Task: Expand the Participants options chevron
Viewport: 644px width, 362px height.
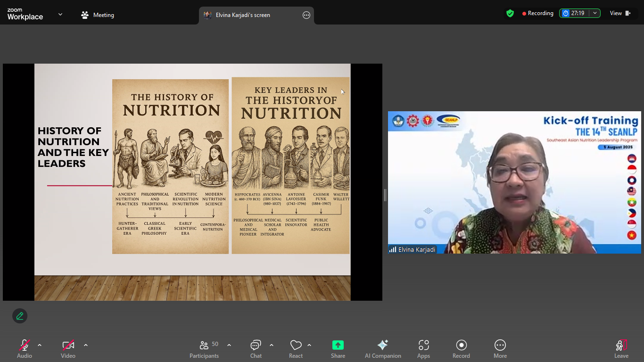Action: pos(229,345)
